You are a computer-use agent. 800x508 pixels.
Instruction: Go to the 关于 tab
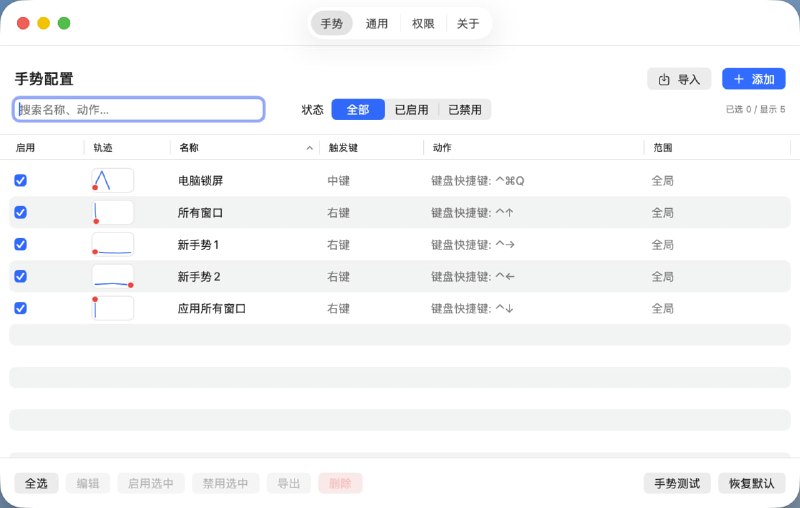coord(468,23)
